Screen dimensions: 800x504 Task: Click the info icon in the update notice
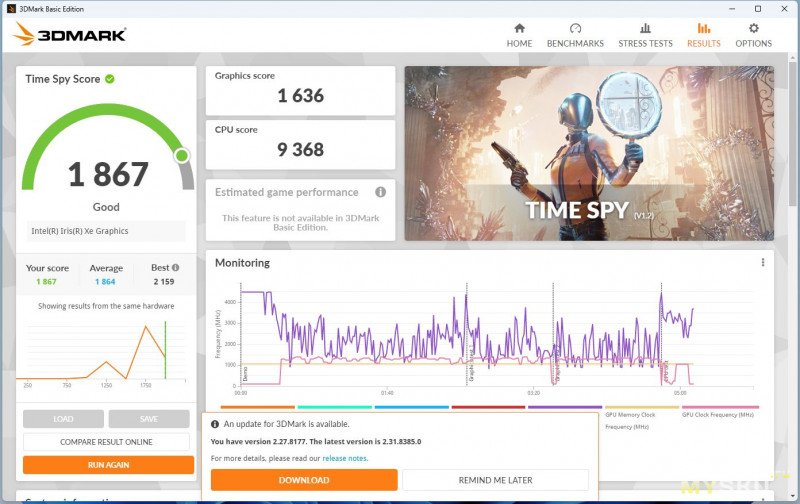(x=215, y=424)
